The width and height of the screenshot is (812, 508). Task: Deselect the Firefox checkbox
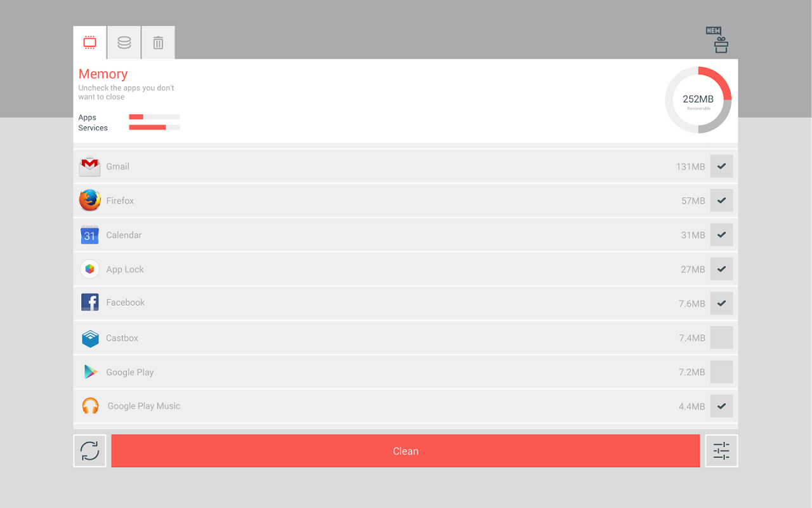click(721, 201)
